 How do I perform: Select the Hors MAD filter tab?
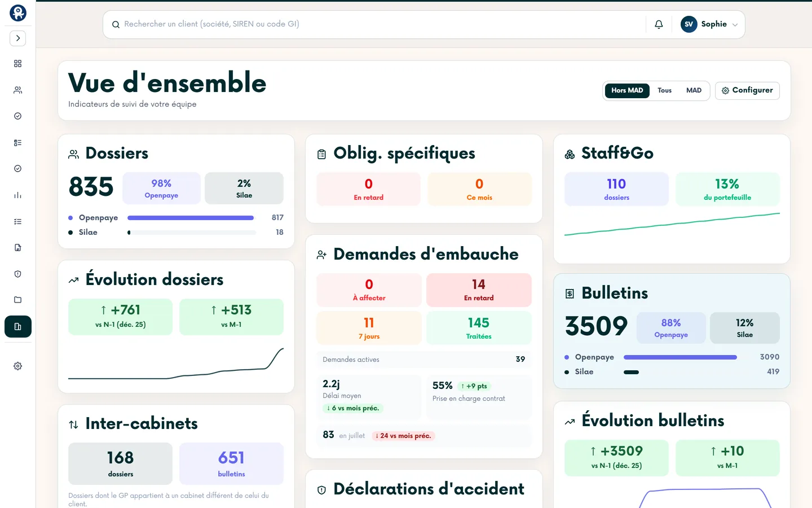627,90
